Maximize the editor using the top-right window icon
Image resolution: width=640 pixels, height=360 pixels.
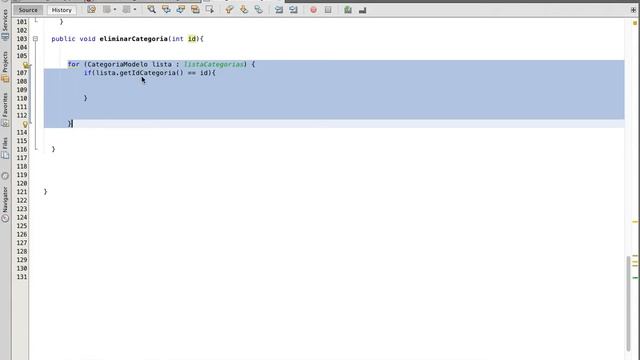(633, 10)
